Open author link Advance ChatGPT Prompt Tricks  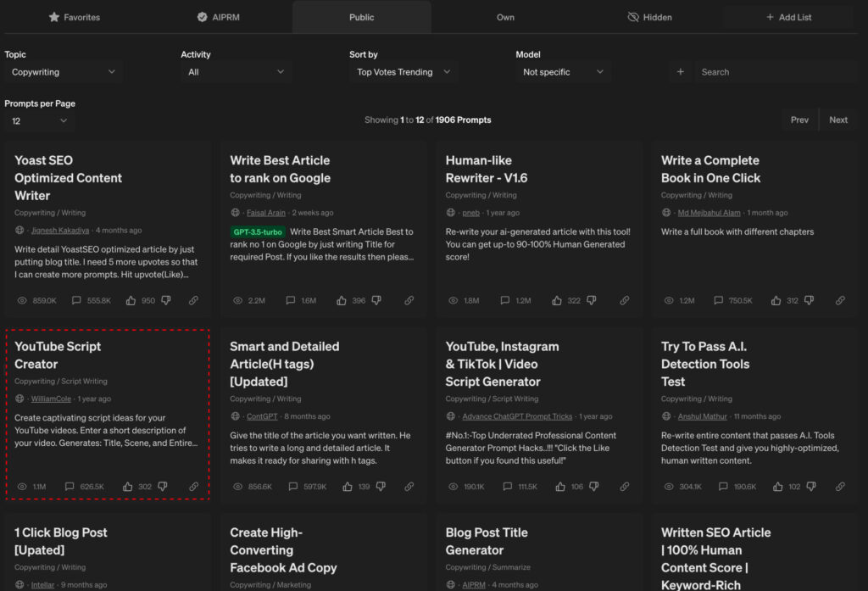click(517, 416)
